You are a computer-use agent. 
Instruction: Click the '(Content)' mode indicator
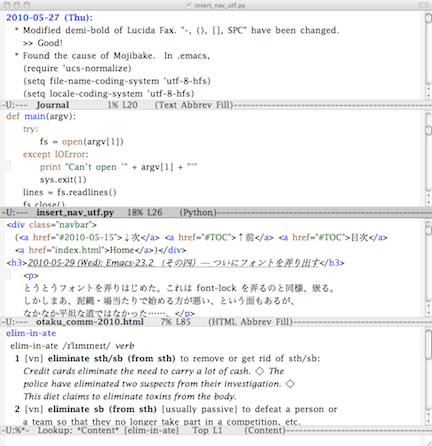(265, 430)
